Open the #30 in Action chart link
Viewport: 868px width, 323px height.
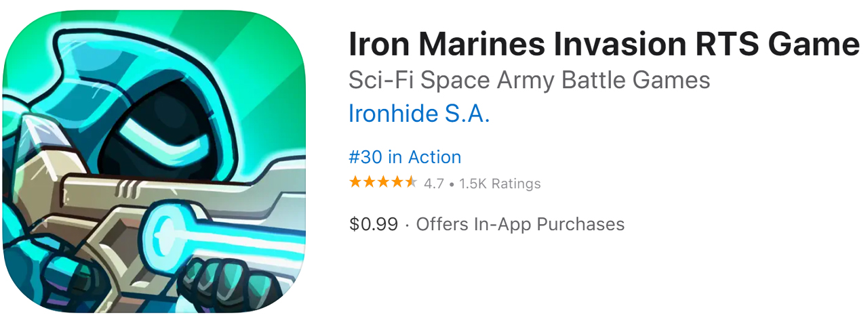coord(404,157)
